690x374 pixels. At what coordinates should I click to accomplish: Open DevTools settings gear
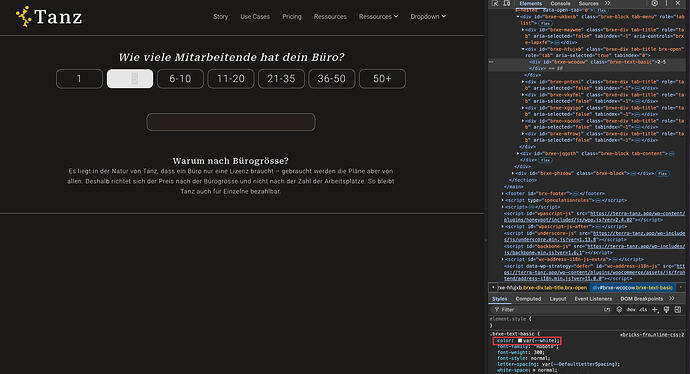click(655, 3)
